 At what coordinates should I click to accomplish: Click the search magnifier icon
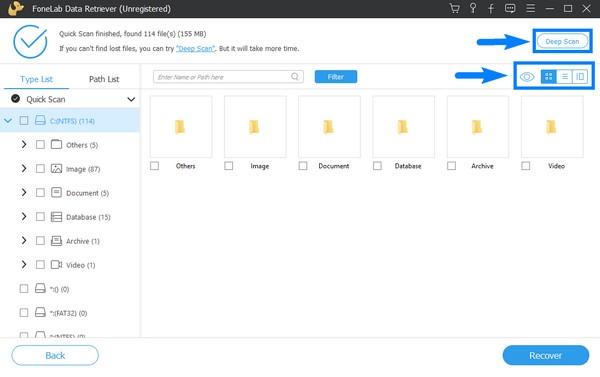click(295, 77)
